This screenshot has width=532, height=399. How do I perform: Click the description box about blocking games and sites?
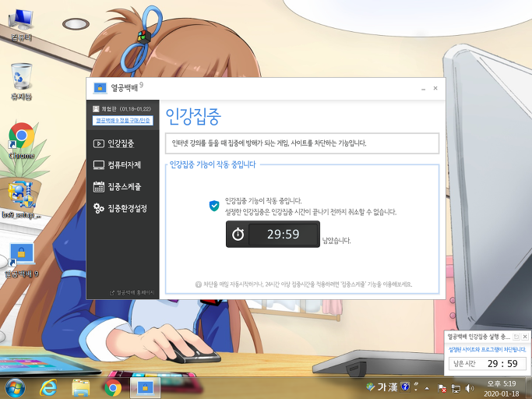[302, 143]
